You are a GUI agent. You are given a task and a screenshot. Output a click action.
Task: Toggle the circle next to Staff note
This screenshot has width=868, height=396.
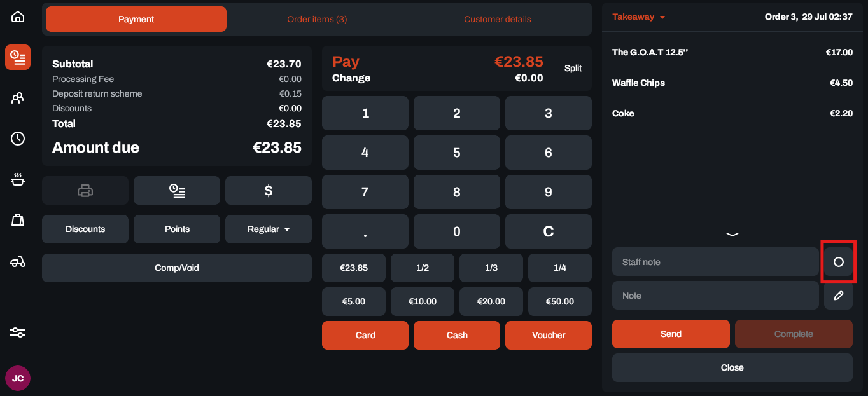pyautogui.click(x=838, y=262)
